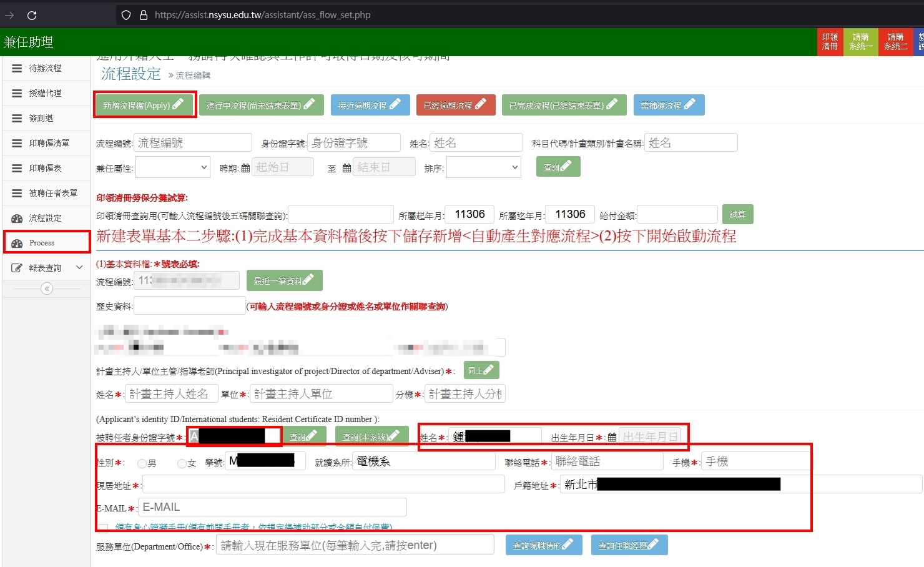Screen dimensions: 924x567
Task: Open the 請購系統一 top-bar tab
Action: point(860,42)
